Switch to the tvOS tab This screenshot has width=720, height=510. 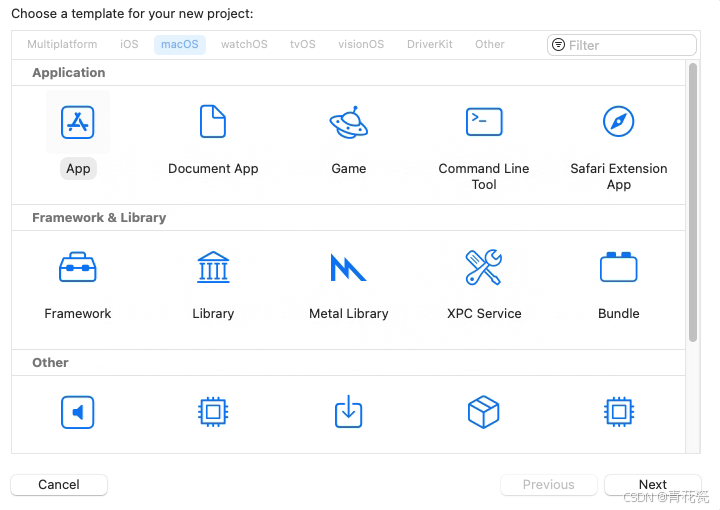303,45
